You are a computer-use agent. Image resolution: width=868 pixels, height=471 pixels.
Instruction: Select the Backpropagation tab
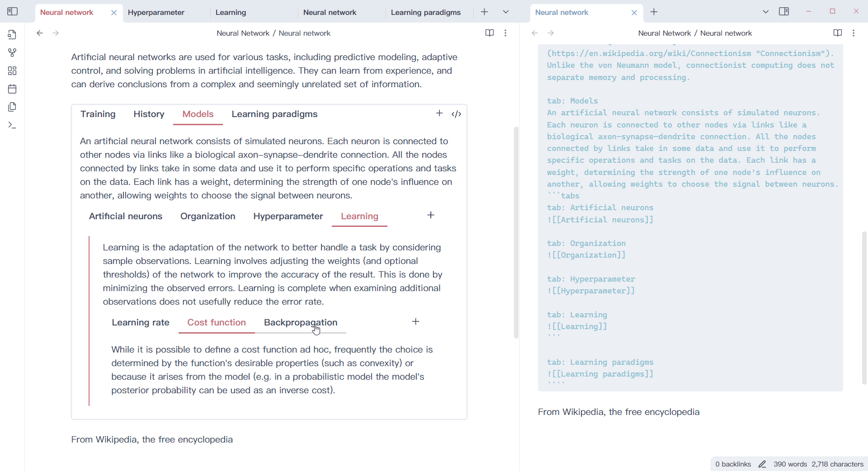click(300, 322)
